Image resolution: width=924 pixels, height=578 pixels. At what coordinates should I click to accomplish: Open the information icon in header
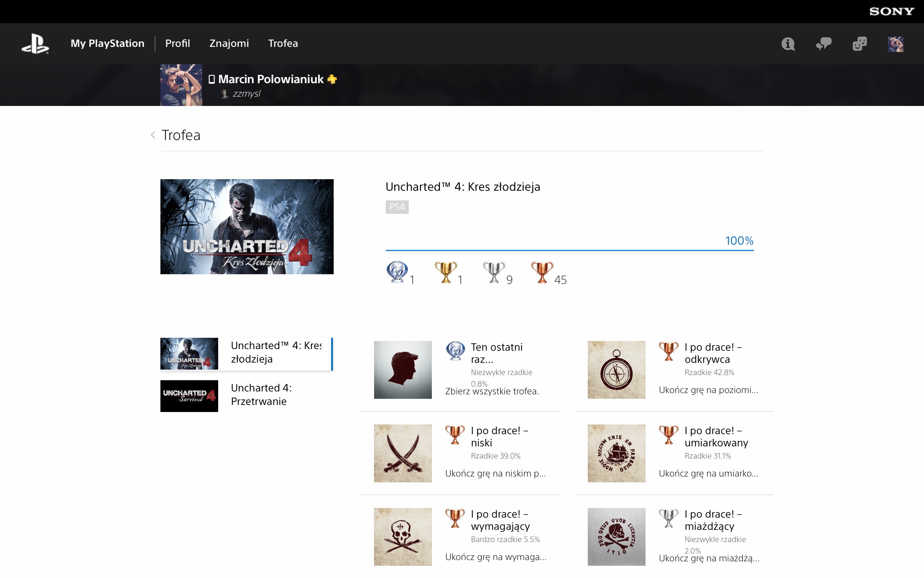pyautogui.click(x=788, y=44)
